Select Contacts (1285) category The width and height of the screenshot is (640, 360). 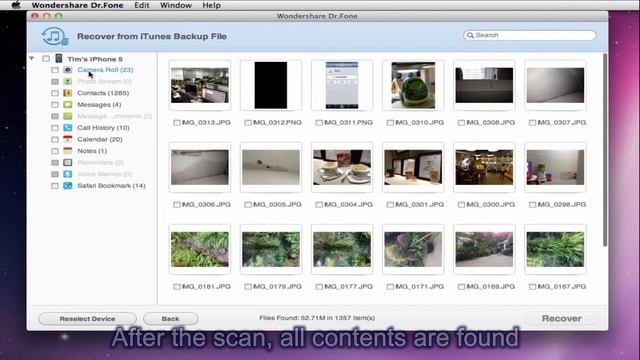pyautogui.click(x=103, y=93)
